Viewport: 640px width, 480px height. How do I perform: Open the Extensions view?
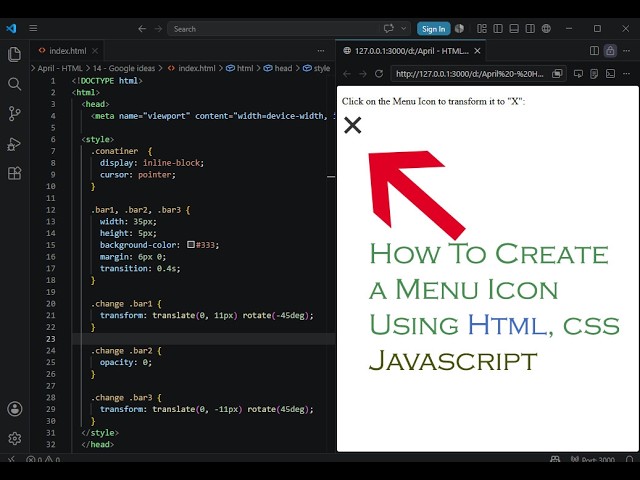(15, 173)
